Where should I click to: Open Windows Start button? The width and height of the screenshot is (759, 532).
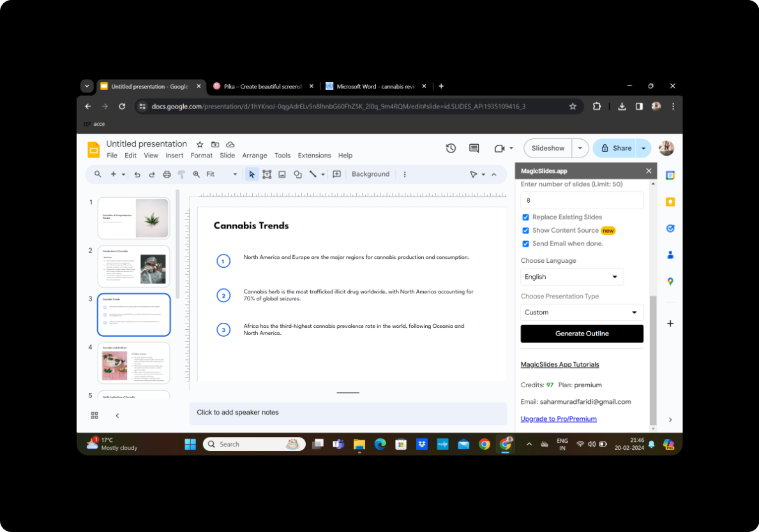coord(190,445)
